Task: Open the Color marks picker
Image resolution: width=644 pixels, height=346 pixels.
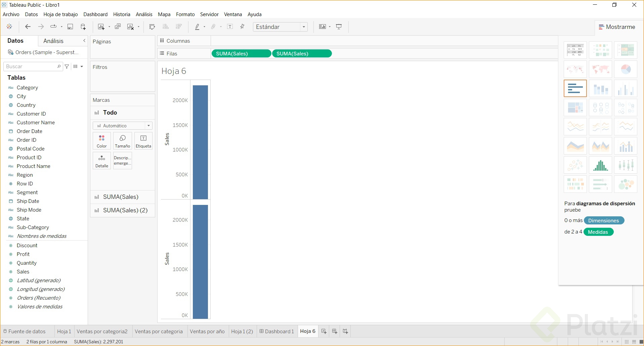Action: click(x=102, y=141)
